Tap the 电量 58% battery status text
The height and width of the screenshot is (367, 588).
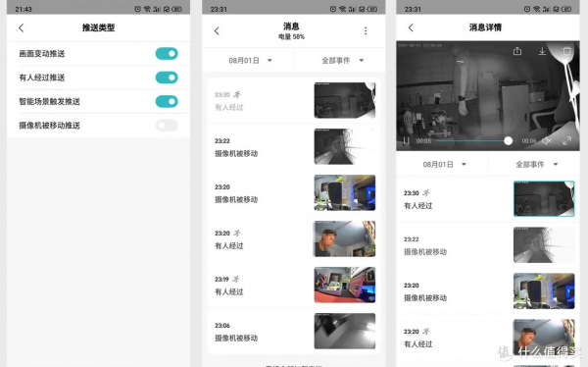point(291,37)
